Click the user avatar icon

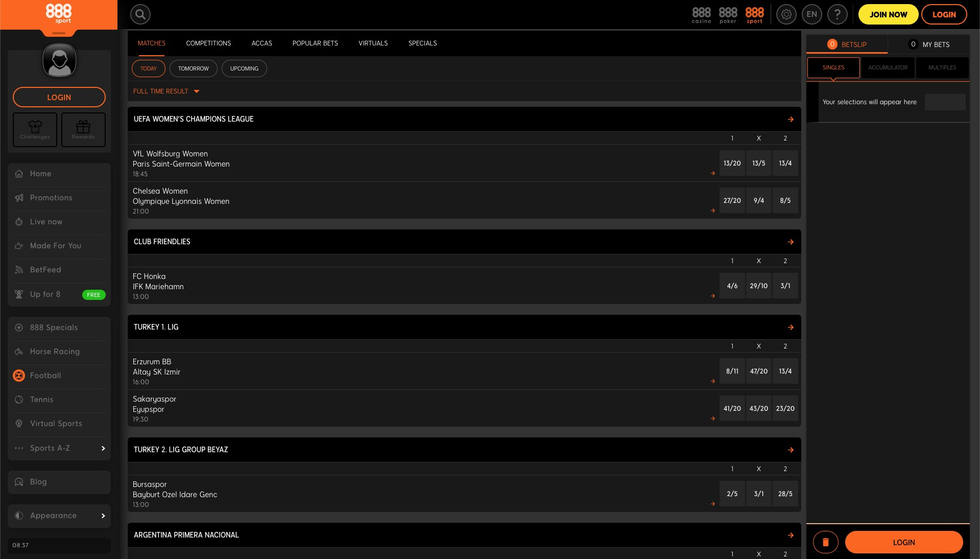59,60
